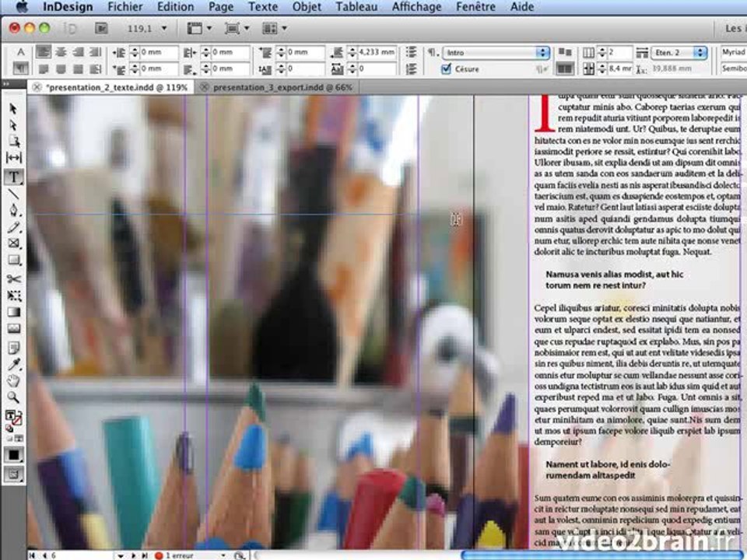Open the InDesign application menu
The image size is (747, 560).
[68, 7]
